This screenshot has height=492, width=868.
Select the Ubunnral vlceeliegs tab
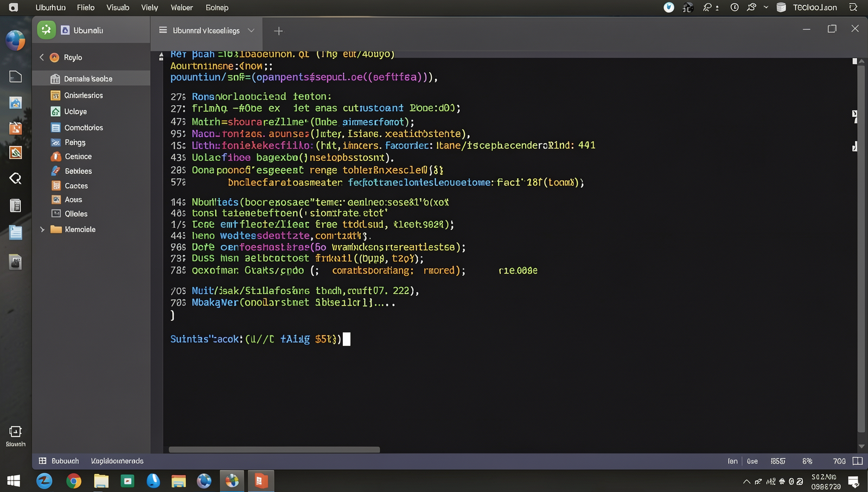206,30
